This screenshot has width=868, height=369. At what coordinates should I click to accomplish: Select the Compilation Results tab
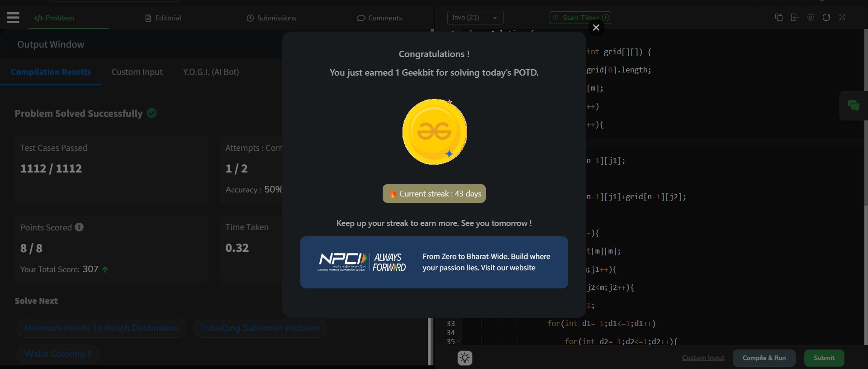coord(51,72)
